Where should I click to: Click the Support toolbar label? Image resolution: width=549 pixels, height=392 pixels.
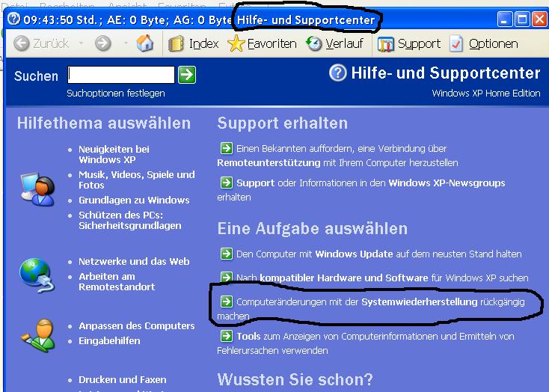419,44
